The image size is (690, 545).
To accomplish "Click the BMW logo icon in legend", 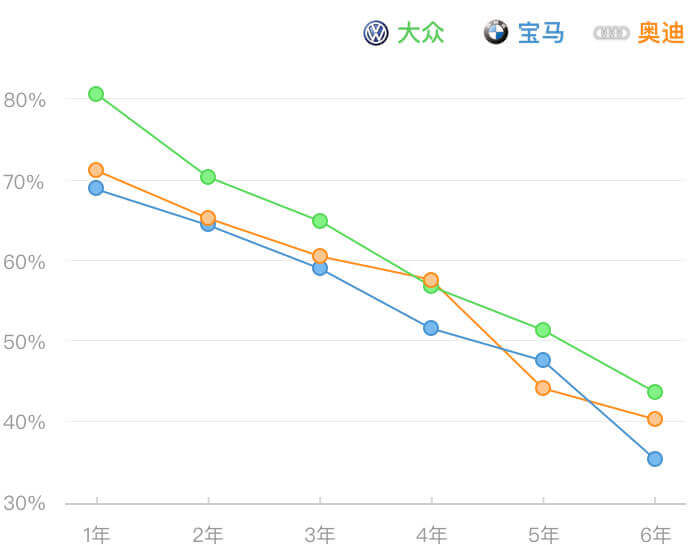I will tap(496, 33).
